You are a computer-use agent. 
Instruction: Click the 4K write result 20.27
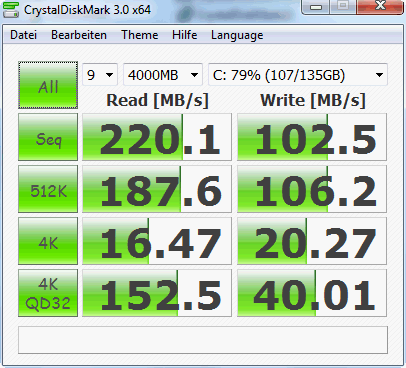pos(312,241)
